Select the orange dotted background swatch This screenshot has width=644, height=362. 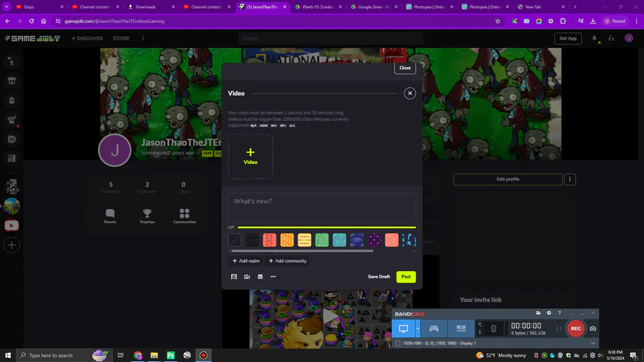287,240
